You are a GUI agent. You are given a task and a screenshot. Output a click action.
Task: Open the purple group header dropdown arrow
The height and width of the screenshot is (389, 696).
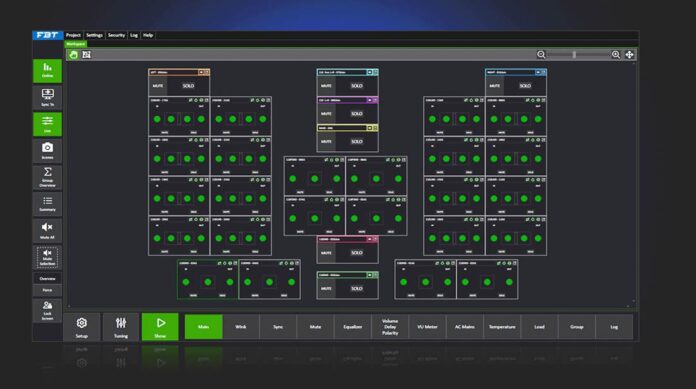click(x=369, y=100)
